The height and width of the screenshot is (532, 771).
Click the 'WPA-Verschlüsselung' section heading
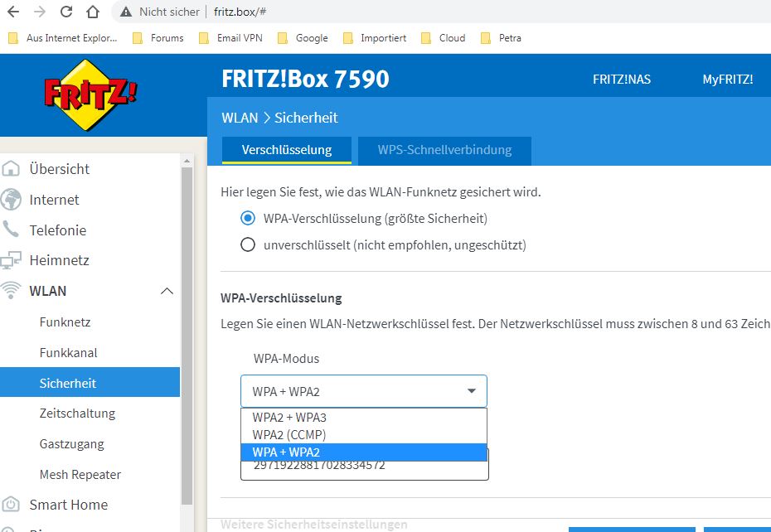(x=281, y=298)
